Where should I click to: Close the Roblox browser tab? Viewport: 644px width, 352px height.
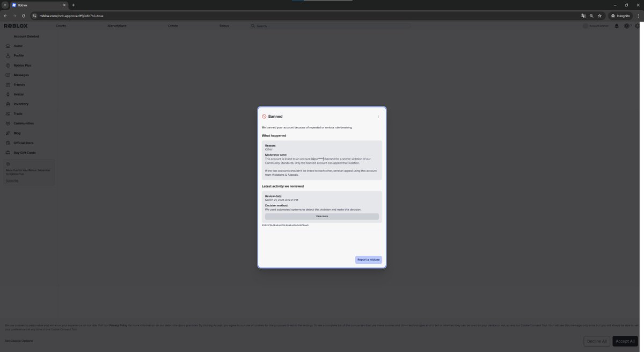pyautogui.click(x=64, y=5)
